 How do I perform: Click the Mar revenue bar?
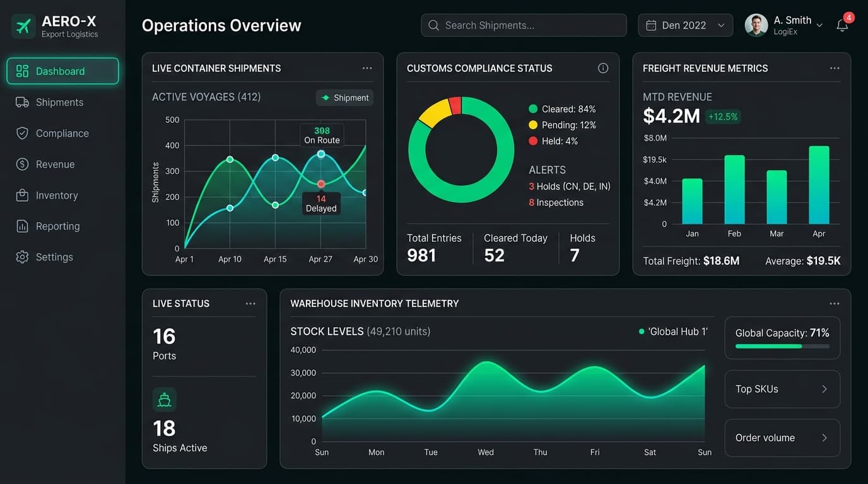777,197
